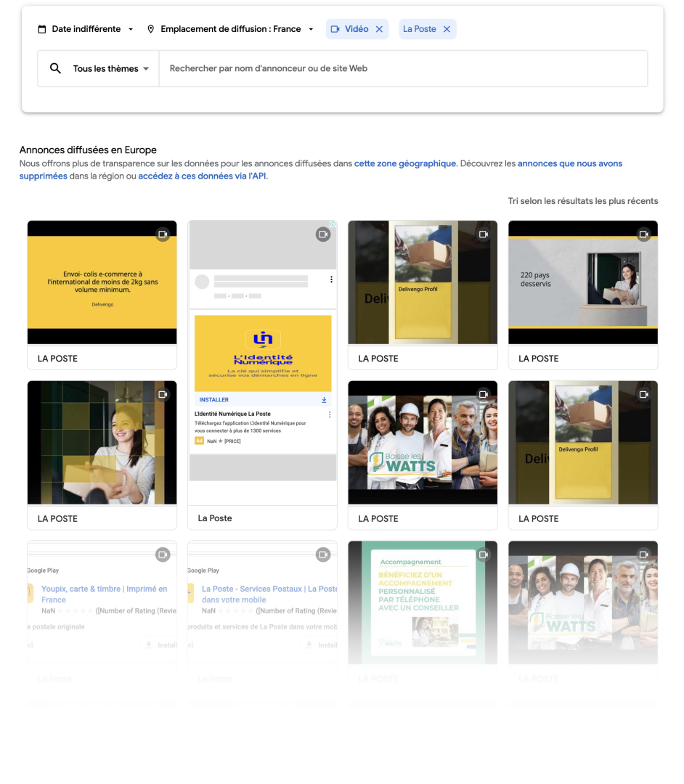Open the Date indifférente filter dropdown
The height and width of the screenshot is (784, 684).
click(86, 29)
